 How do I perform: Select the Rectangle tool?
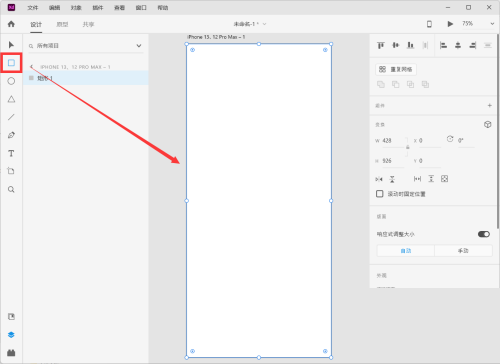(x=11, y=63)
